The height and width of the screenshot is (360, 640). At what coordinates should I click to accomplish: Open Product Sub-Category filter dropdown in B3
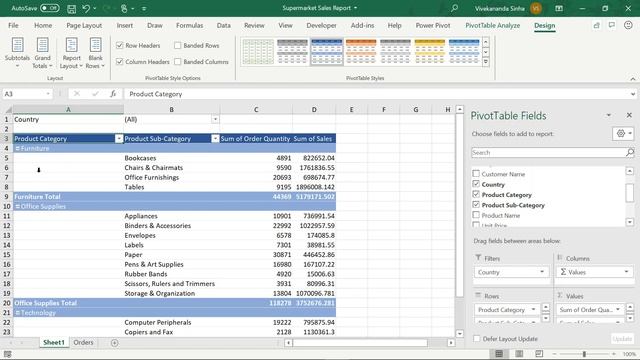click(215, 139)
